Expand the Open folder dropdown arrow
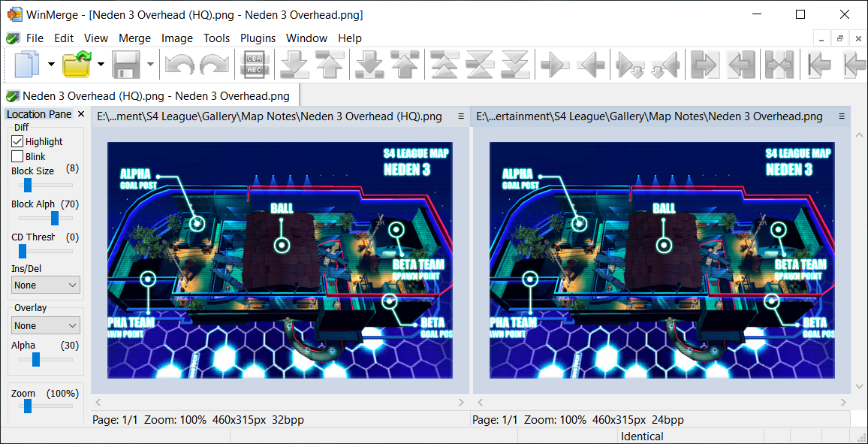 tap(101, 65)
